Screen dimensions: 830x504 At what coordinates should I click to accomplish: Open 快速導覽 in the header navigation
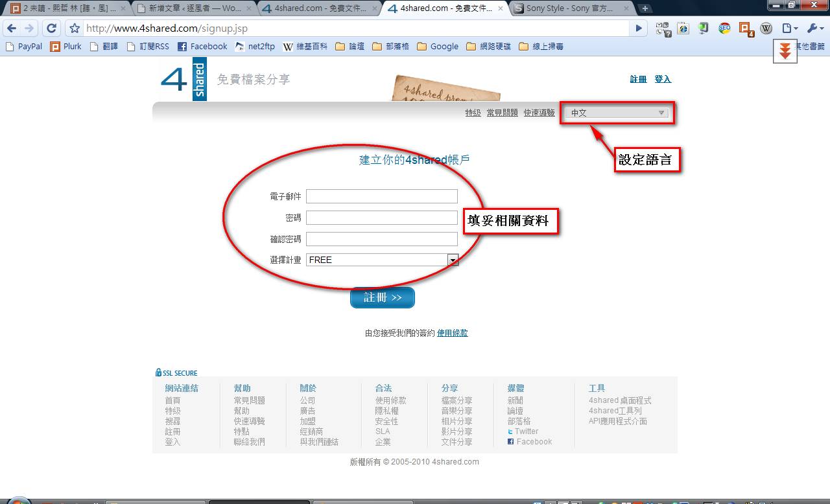pyautogui.click(x=539, y=113)
